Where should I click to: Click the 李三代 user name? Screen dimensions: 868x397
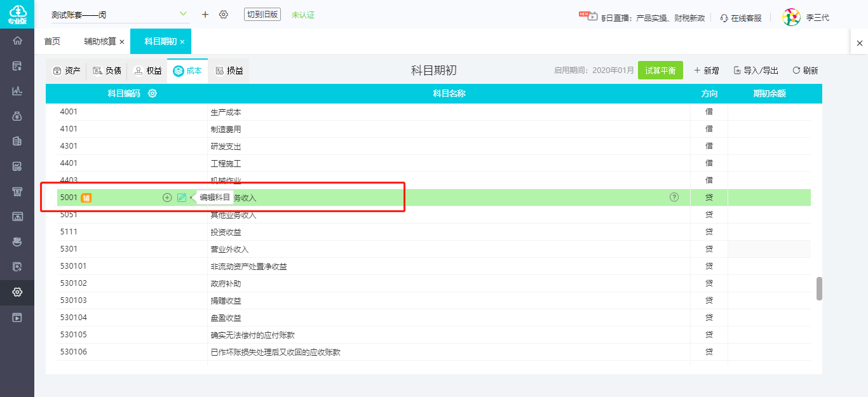[x=818, y=18]
